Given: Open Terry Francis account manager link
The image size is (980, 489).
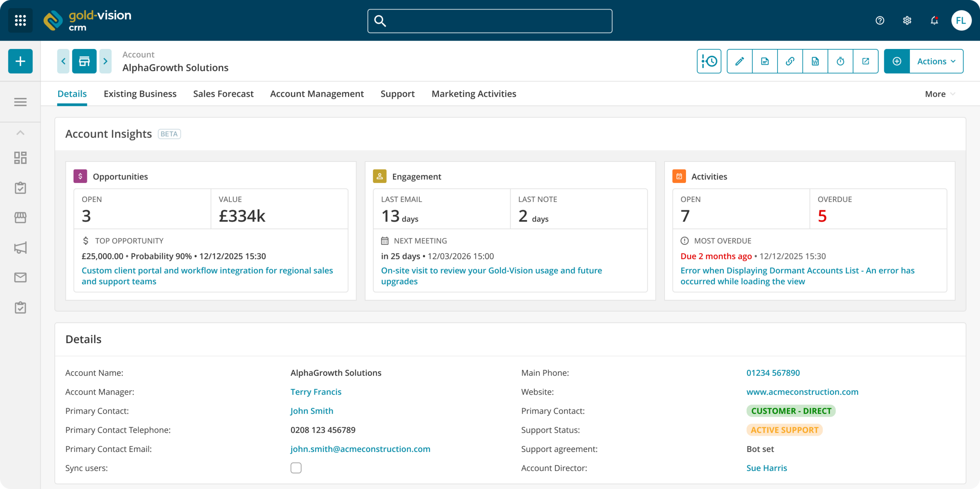Looking at the screenshot, I should click(316, 392).
